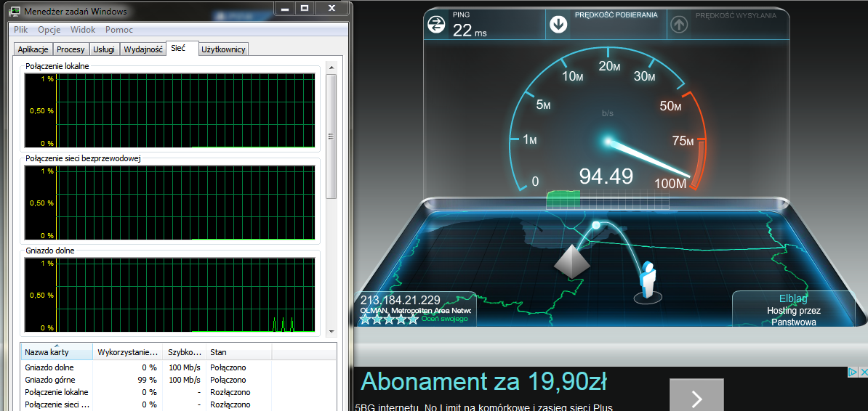Click the IP address 213.184.21.229
Viewport: 868px width, 411px height.
(401, 301)
